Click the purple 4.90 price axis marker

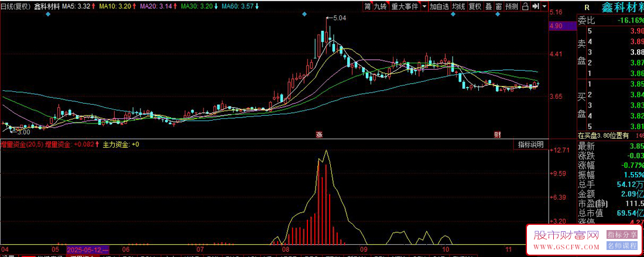(556, 26)
